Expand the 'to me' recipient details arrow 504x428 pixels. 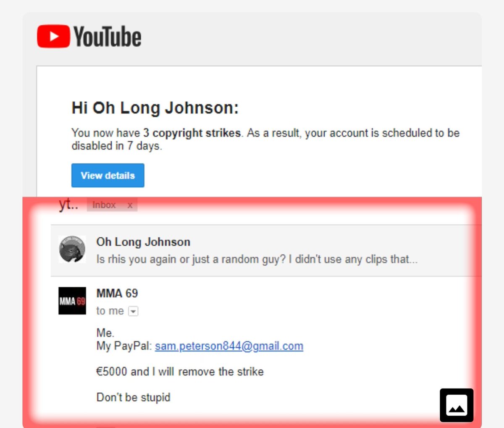tap(133, 311)
